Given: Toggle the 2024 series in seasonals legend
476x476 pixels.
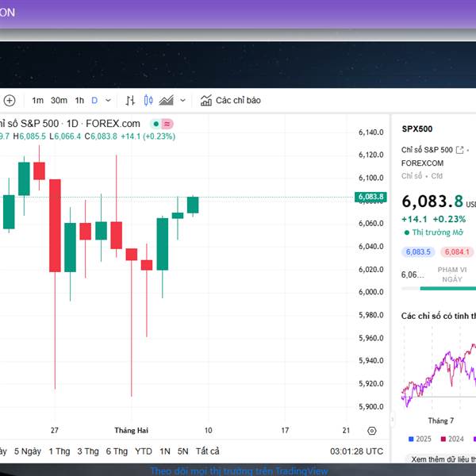Looking at the screenshot, I should 452,439.
